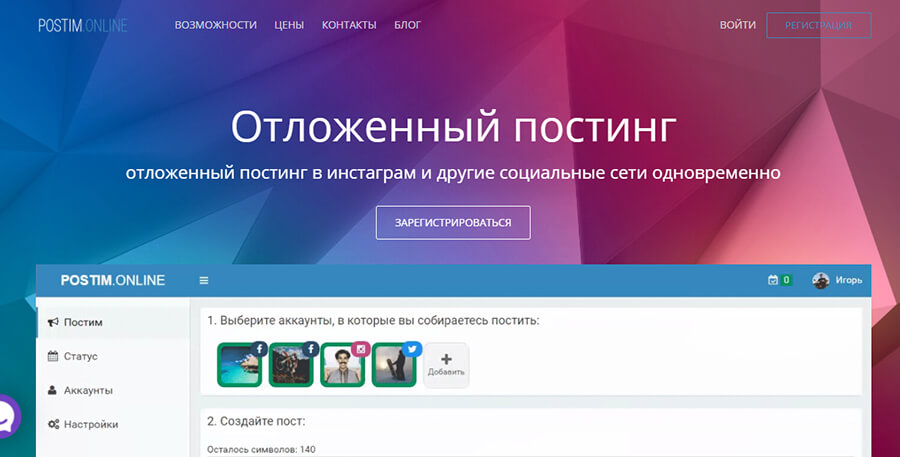Open the purple chat messenger bubble
900x457 pixels.
[8, 416]
